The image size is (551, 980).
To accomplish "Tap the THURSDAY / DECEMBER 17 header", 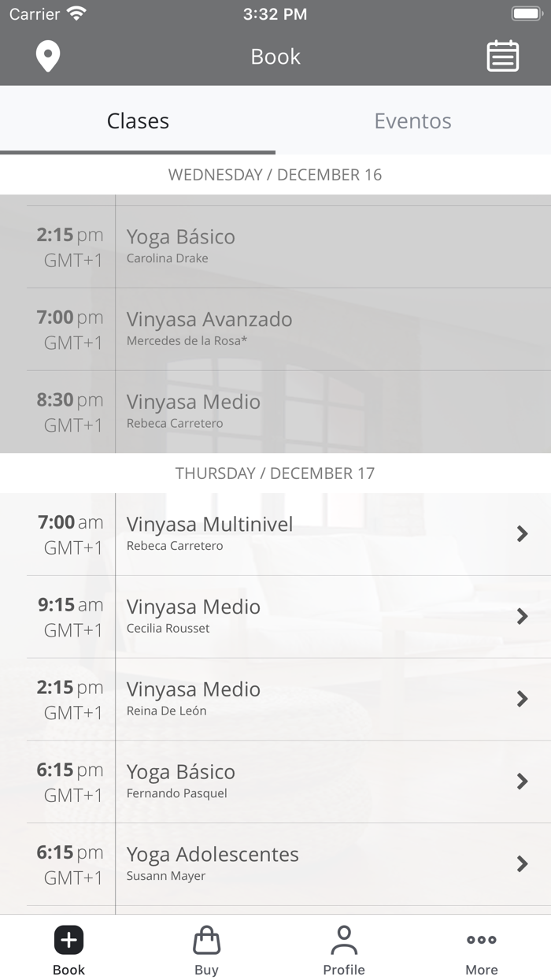I will click(275, 473).
